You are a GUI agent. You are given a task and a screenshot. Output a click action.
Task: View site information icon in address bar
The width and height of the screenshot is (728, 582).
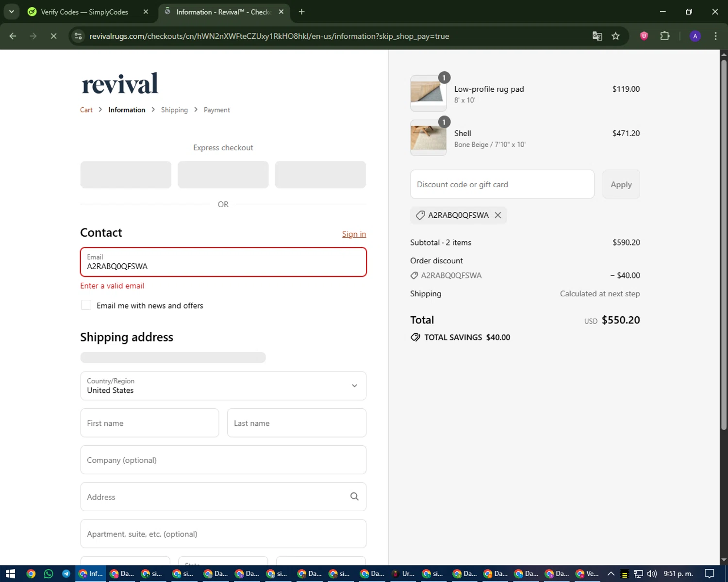pyautogui.click(x=78, y=36)
